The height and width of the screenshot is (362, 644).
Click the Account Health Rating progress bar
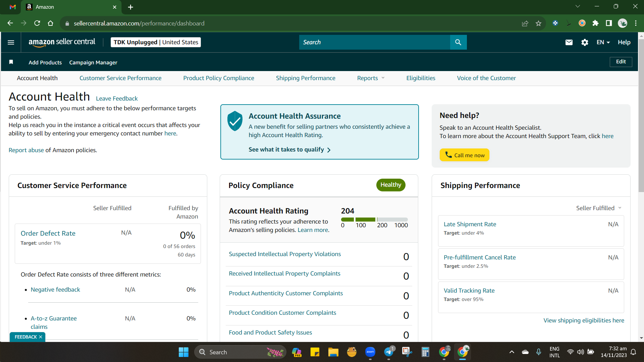374,220
